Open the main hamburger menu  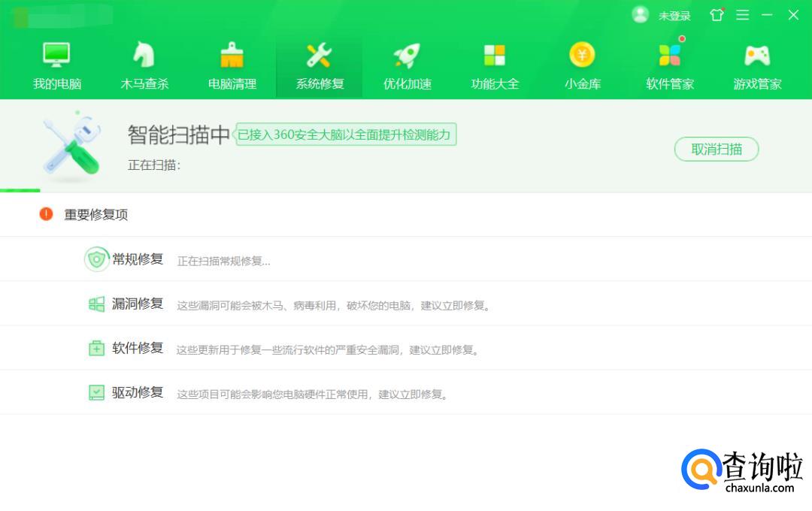click(743, 15)
